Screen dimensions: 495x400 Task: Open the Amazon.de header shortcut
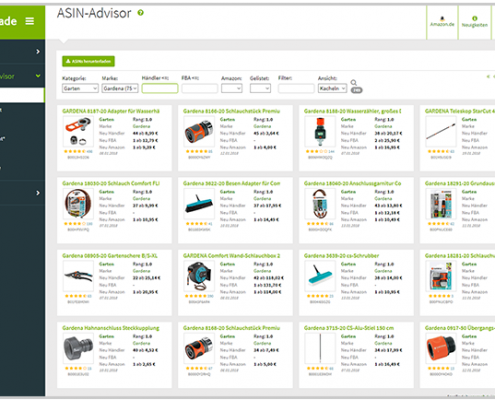(442, 22)
